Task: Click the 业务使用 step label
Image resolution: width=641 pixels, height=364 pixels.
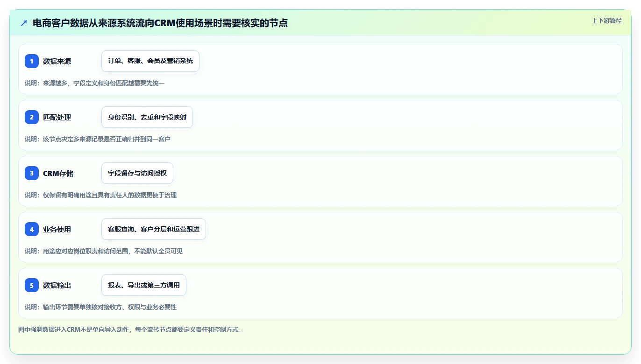Action: coord(57,230)
